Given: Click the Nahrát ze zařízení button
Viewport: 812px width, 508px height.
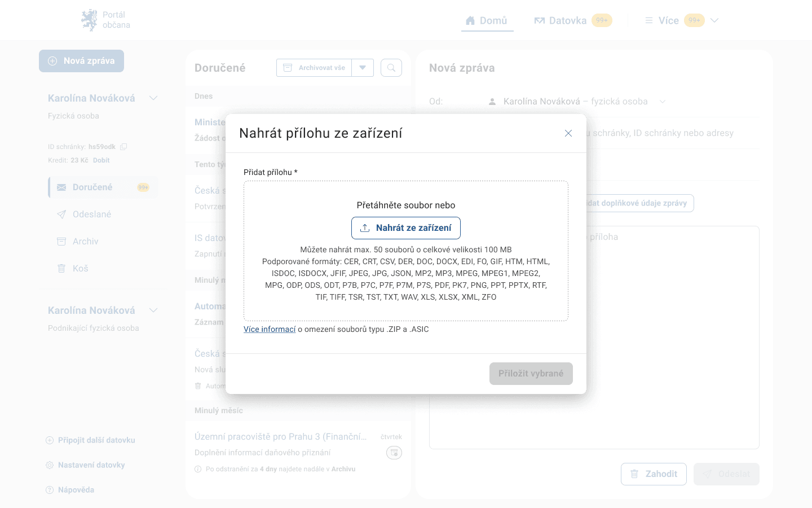Looking at the screenshot, I should (x=406, y=228).
